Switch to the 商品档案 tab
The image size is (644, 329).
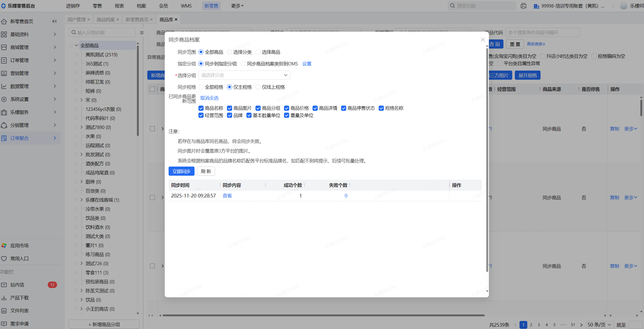[x=106, y=19]
